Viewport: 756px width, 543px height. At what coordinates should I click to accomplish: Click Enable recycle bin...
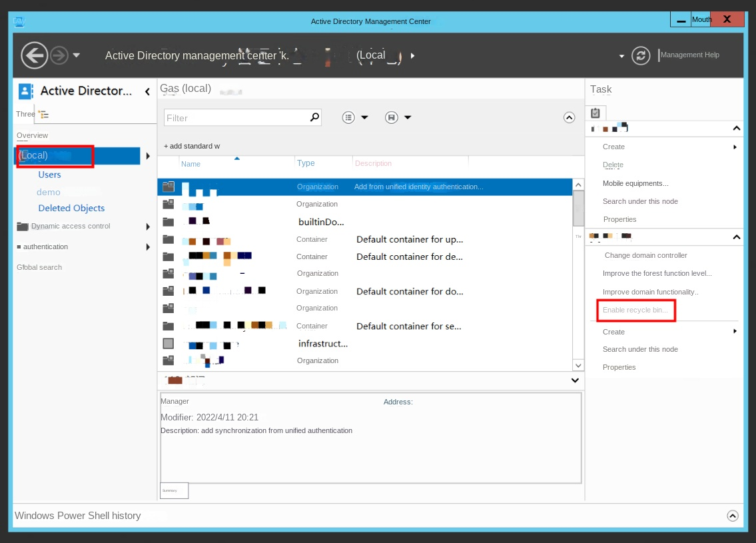(x=635, y=310)
